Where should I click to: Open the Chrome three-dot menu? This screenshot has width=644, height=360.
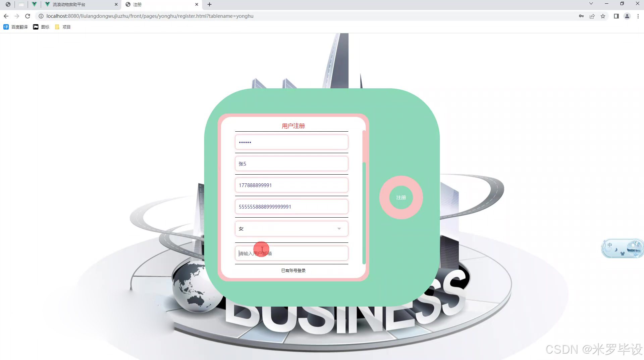[x=638, y=16]
